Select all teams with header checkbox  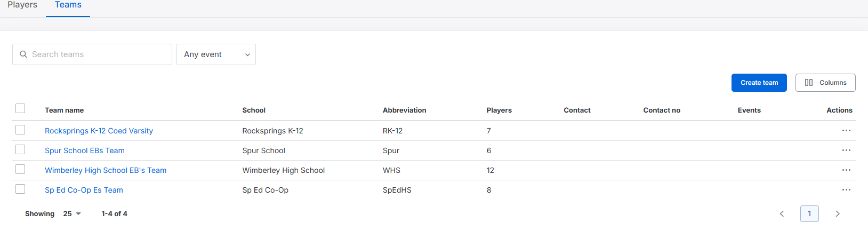tap(20, 108)
